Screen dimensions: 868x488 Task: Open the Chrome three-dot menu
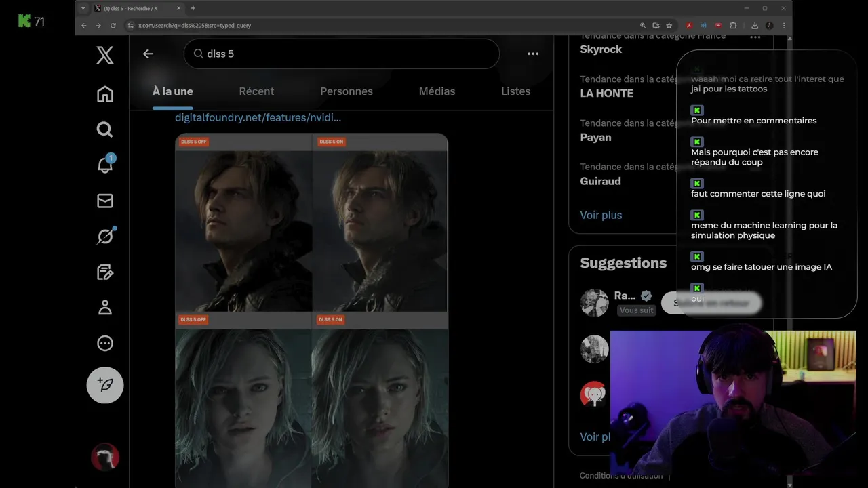point(784,25)
